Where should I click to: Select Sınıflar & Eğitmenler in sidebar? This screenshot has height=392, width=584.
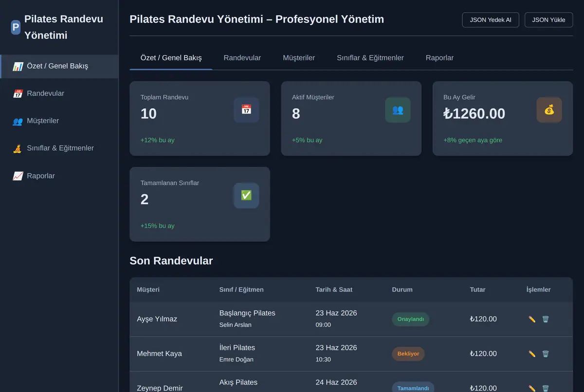(x=59, y=148)
